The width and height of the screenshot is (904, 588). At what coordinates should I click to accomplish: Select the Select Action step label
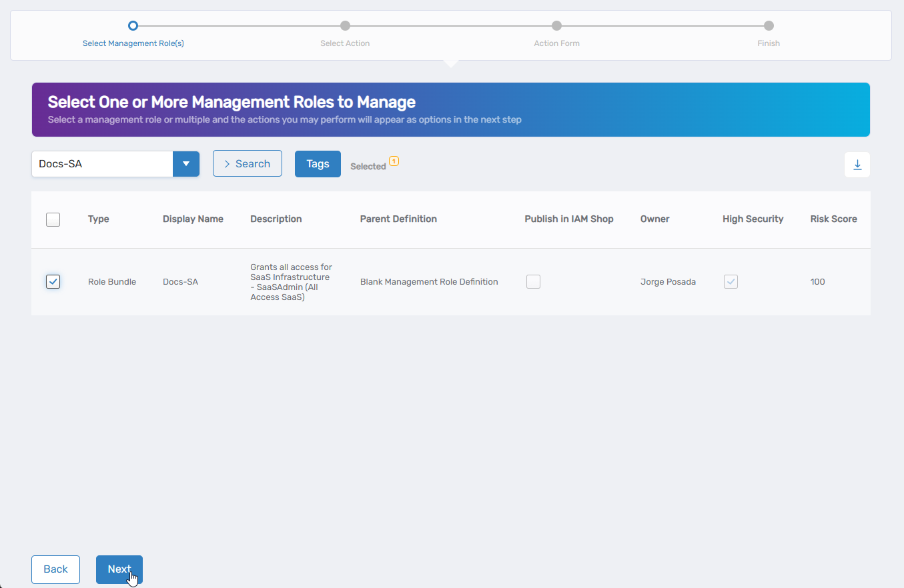pyautogui.click(x=345, y=43)
